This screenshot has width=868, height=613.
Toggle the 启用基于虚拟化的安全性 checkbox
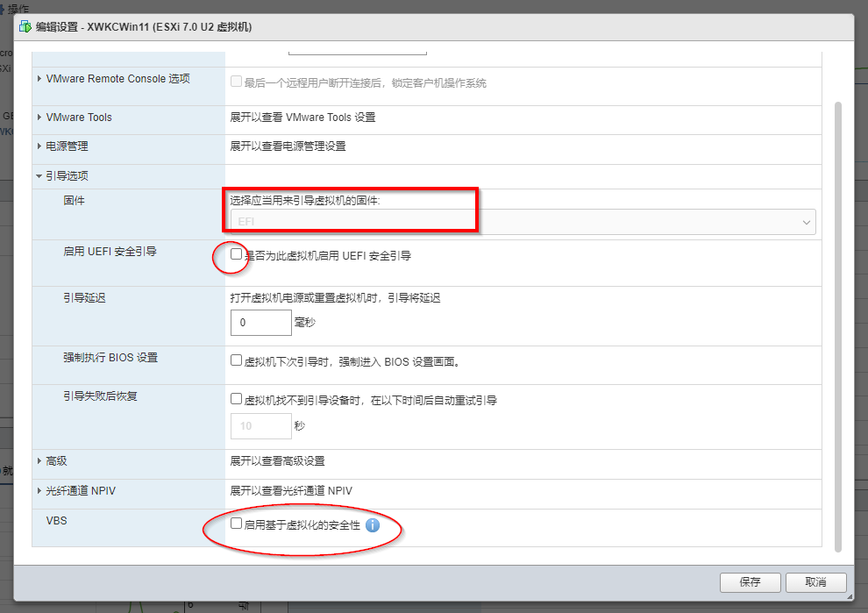(237, 524)
